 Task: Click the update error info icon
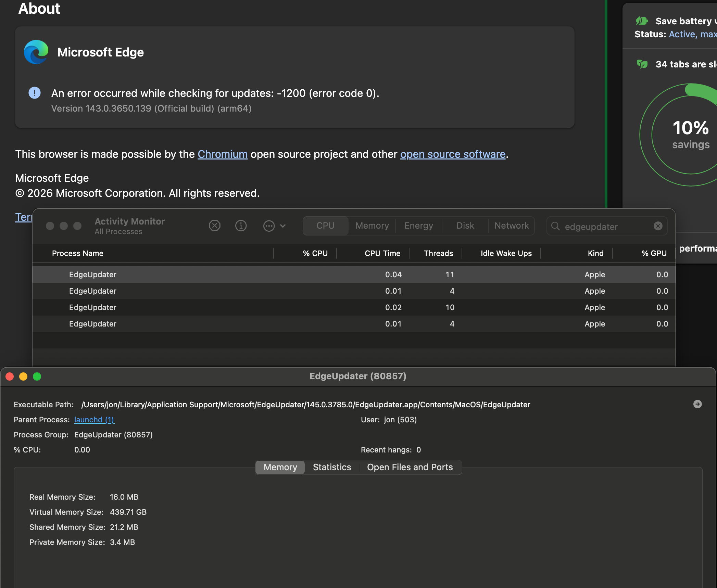coord(35,93)
